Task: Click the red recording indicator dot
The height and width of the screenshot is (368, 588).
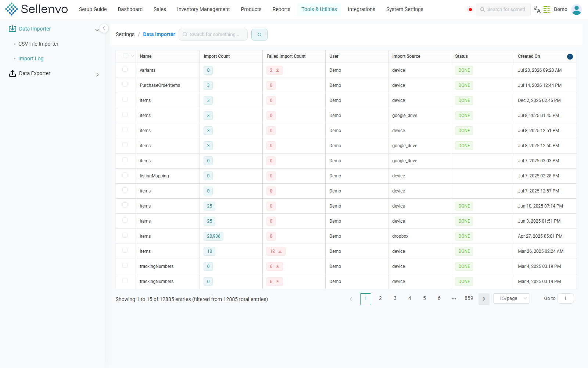Action: pos(470,10)
